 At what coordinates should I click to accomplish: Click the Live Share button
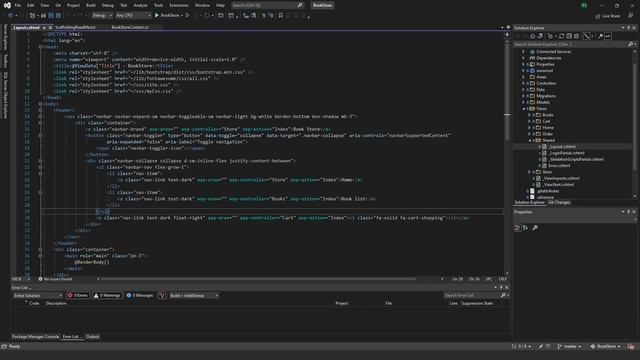(607, 16)
